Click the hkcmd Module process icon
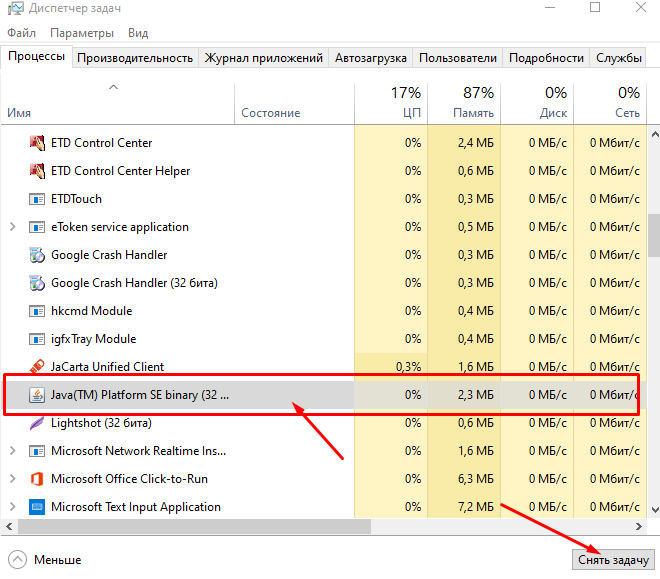Screen dimensions: 660x579 click(x=38, y=311)
